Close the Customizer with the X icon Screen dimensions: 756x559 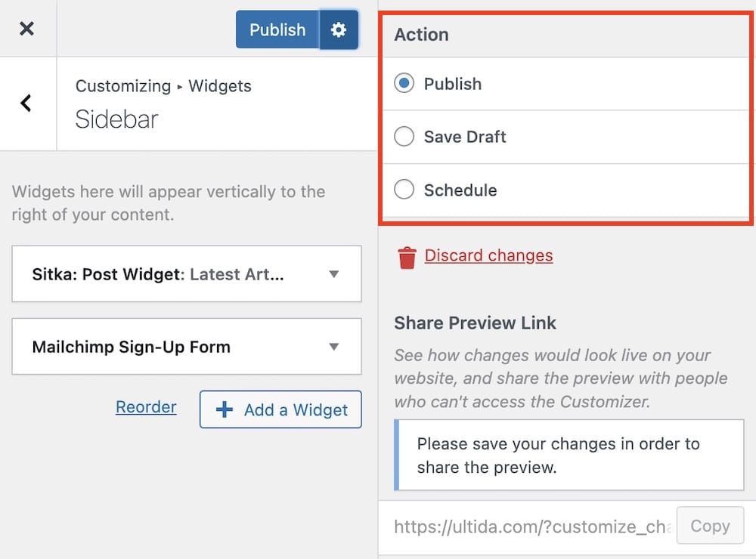click(x=27, y=29)
